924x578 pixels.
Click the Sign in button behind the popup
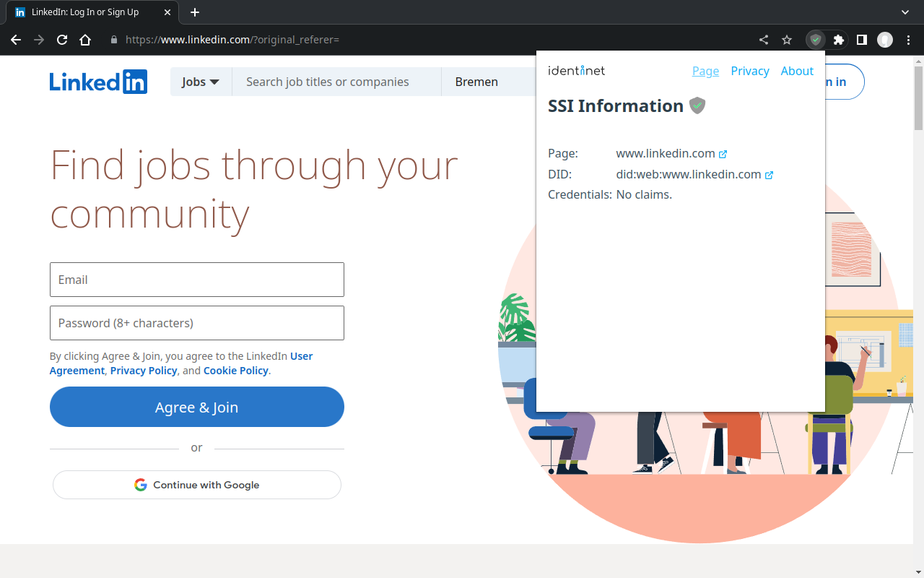click(845, 82)
